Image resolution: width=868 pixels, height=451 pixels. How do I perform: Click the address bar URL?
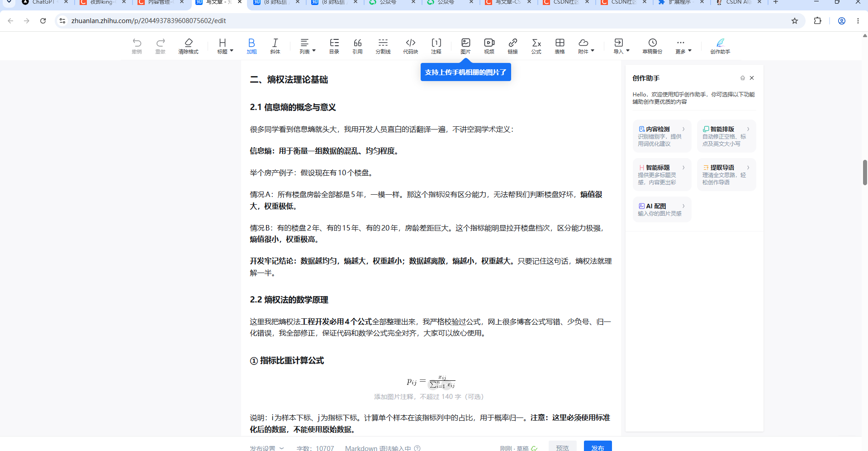coord(148,21)
